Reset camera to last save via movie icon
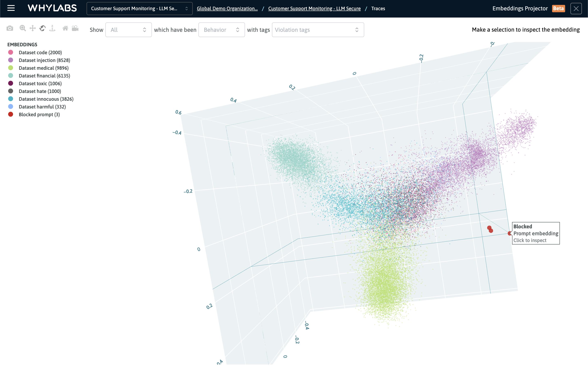This screenshot has height=367, width=588. tap(75, 28)
